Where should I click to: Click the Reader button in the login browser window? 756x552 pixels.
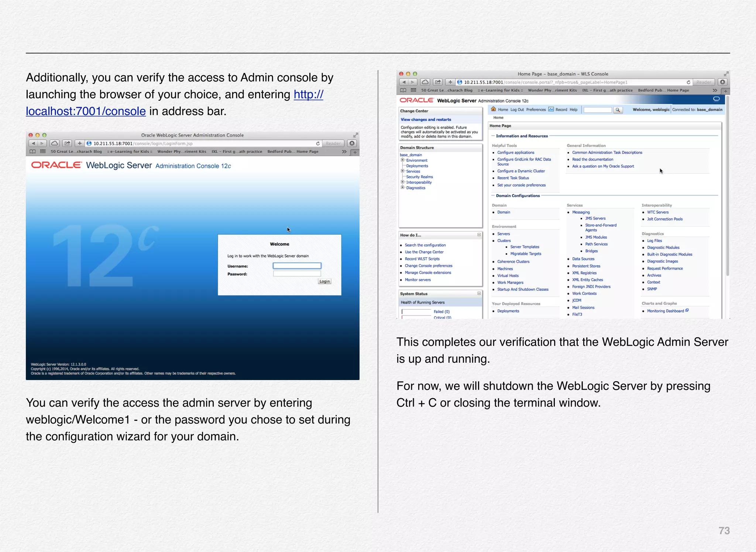[x=333, y=143]
